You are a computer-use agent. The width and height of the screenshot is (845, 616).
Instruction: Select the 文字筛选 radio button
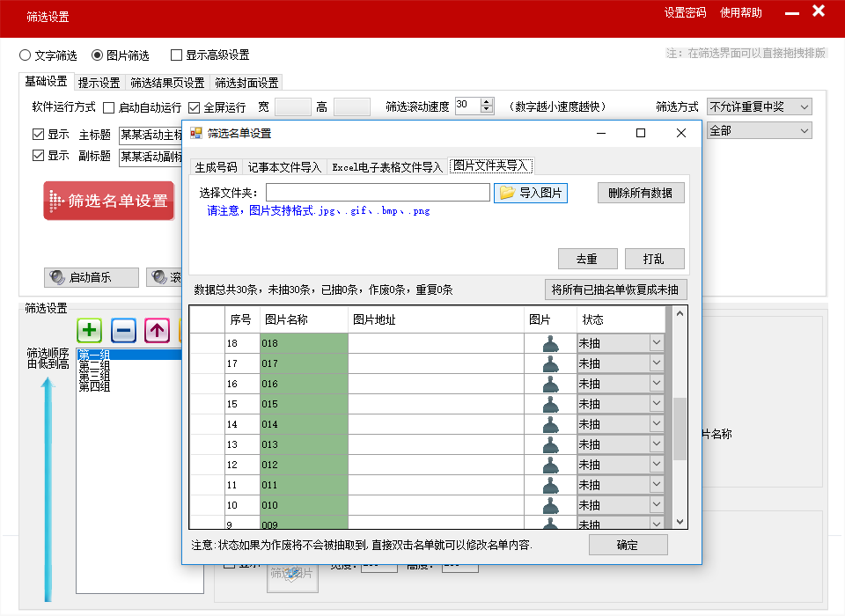(x=26, y=55)
